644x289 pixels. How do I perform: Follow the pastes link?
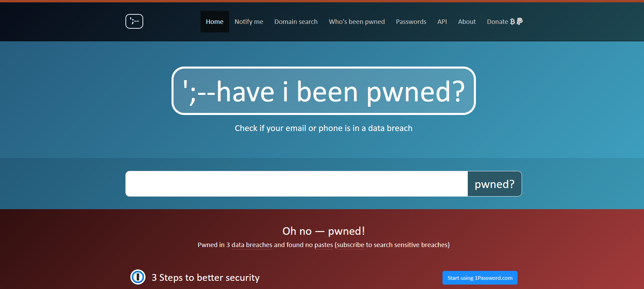click(324, 245)
